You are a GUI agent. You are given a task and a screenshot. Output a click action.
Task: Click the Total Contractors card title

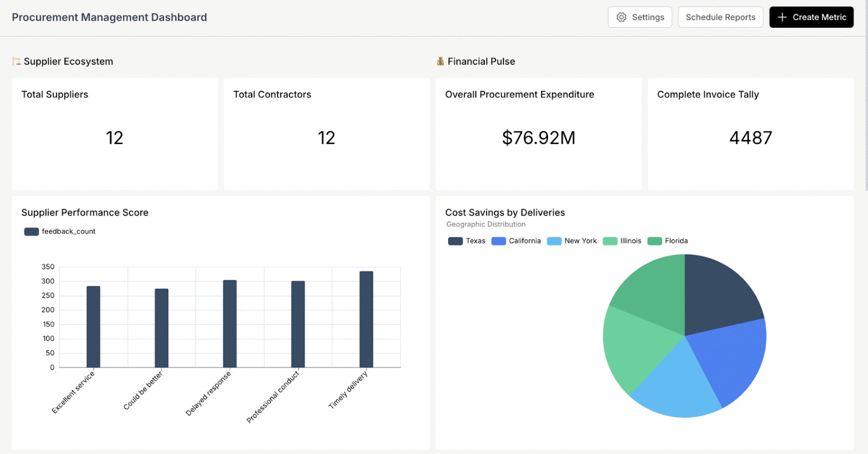(x=272, y=94)
